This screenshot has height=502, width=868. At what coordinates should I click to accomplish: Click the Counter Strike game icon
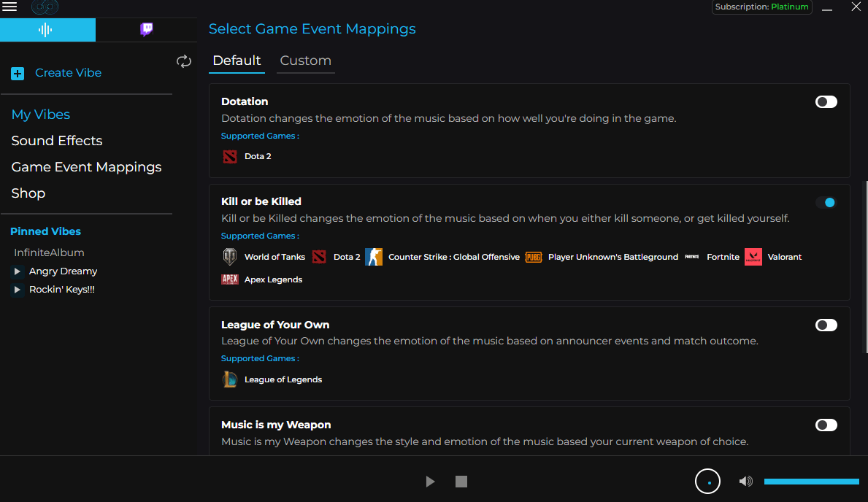(x=374, y=257)
